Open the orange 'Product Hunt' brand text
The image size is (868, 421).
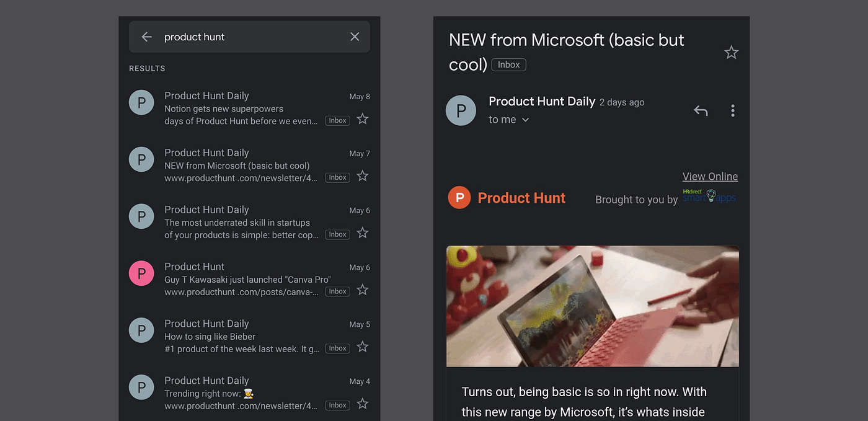(x=521, y=198)
